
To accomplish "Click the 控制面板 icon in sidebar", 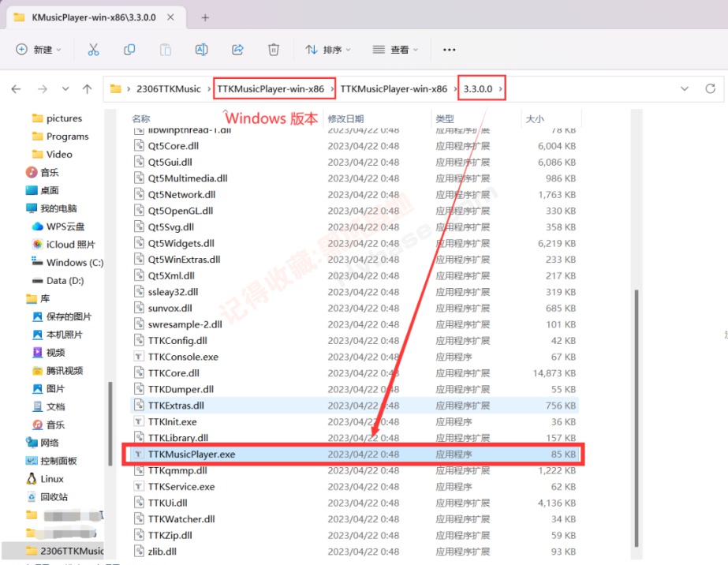I will (32, 461).
